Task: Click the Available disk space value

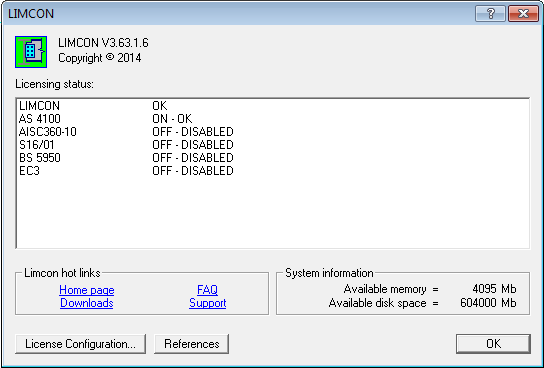Action: (488, 303)
